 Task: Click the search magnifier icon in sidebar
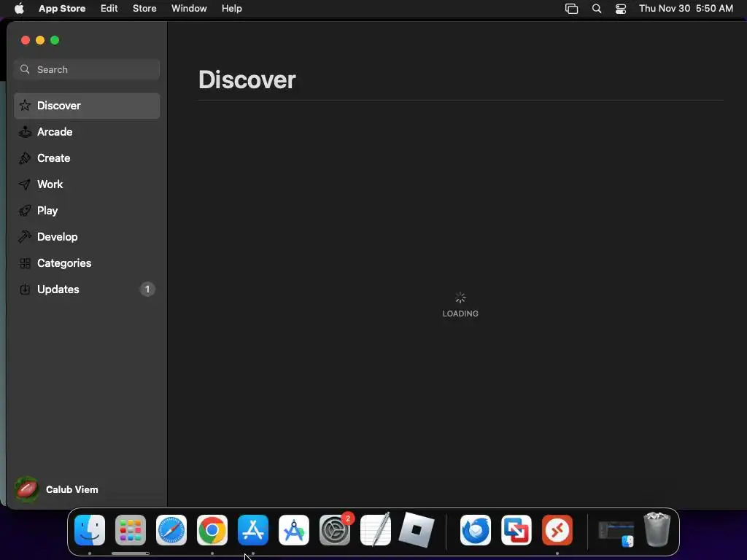click(x=26, y=69)
